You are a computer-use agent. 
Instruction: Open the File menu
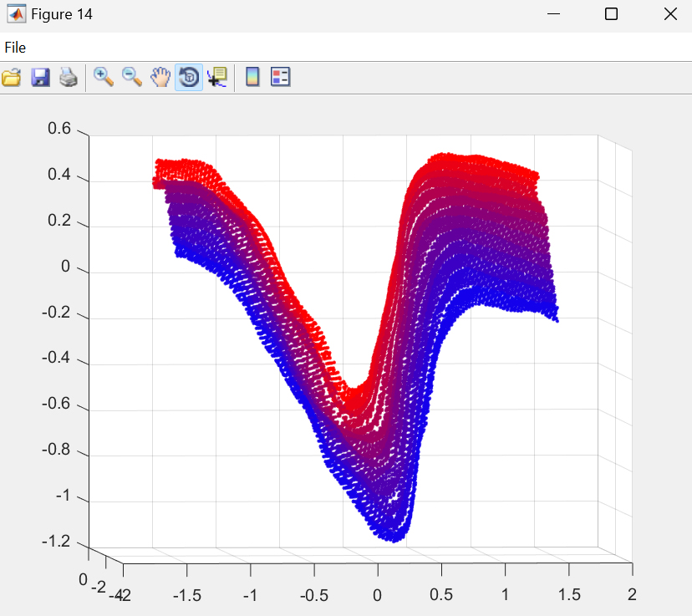[15, 48]
